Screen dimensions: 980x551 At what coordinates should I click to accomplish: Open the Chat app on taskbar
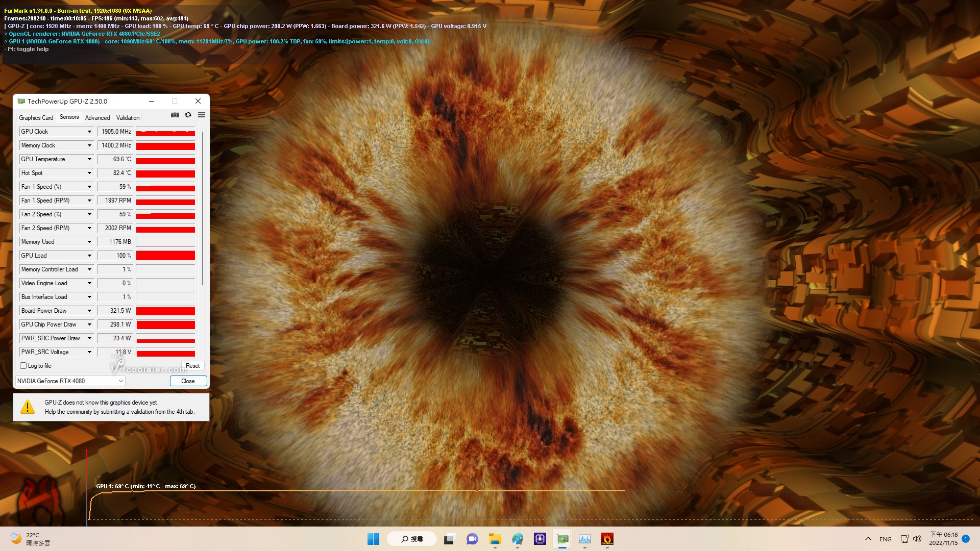(x=472, y=539)
